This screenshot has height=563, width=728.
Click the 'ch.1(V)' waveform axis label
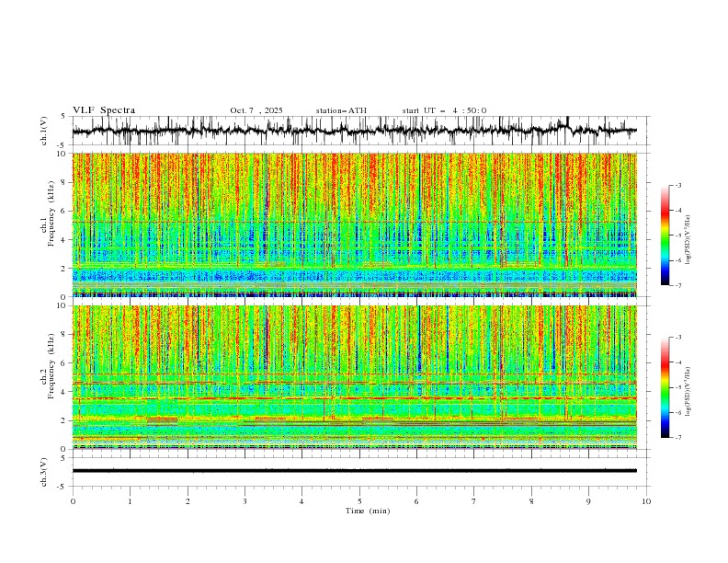[44, 131]
